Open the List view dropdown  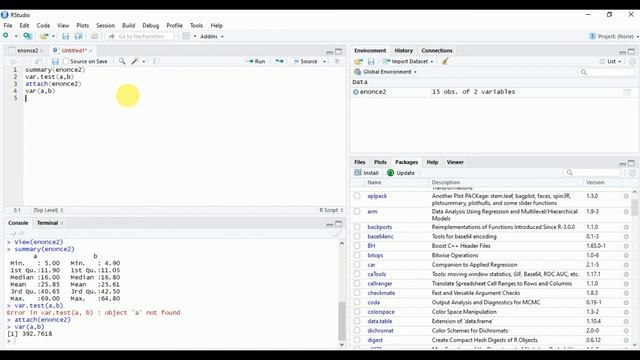[610, 61]
